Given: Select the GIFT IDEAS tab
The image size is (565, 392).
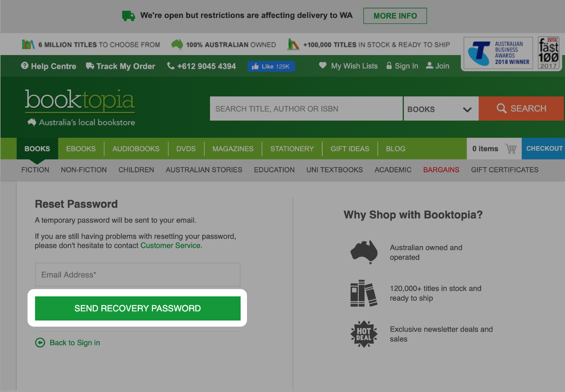Looking at the screenshot, I should pos(350,149).
